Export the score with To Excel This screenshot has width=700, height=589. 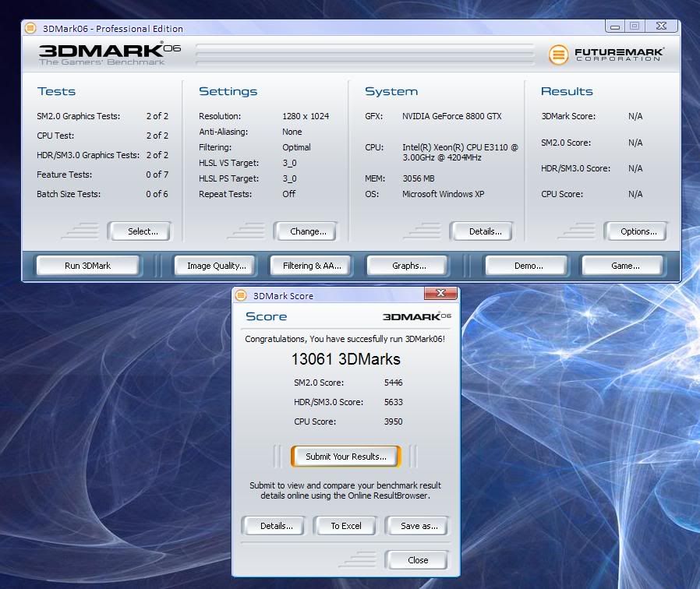[x=345, y=526]
